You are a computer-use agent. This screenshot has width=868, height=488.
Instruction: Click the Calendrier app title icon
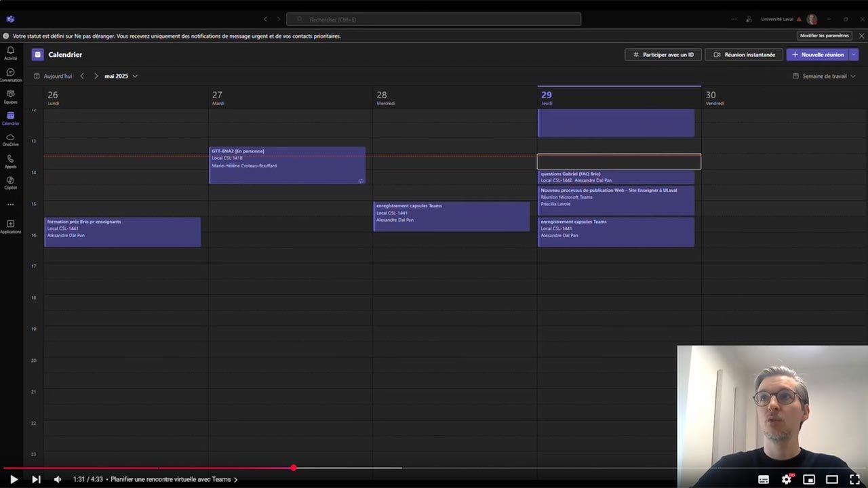37,55
